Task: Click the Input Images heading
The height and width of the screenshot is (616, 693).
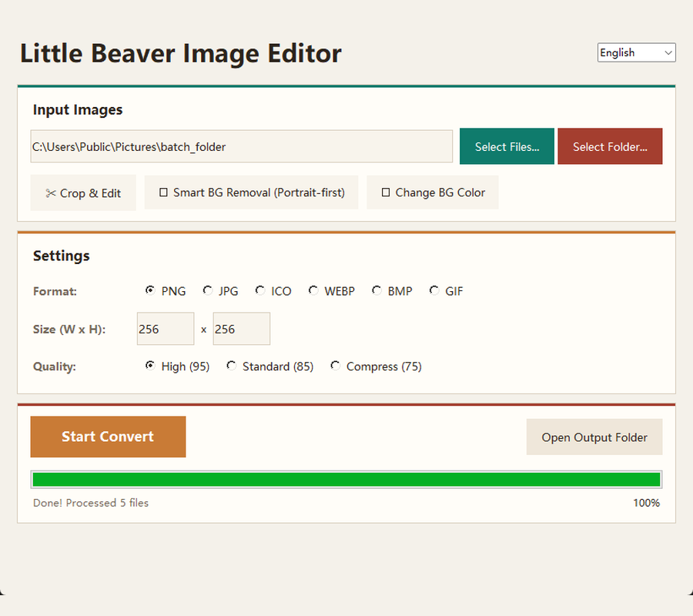Action: [x=77, y=109]
